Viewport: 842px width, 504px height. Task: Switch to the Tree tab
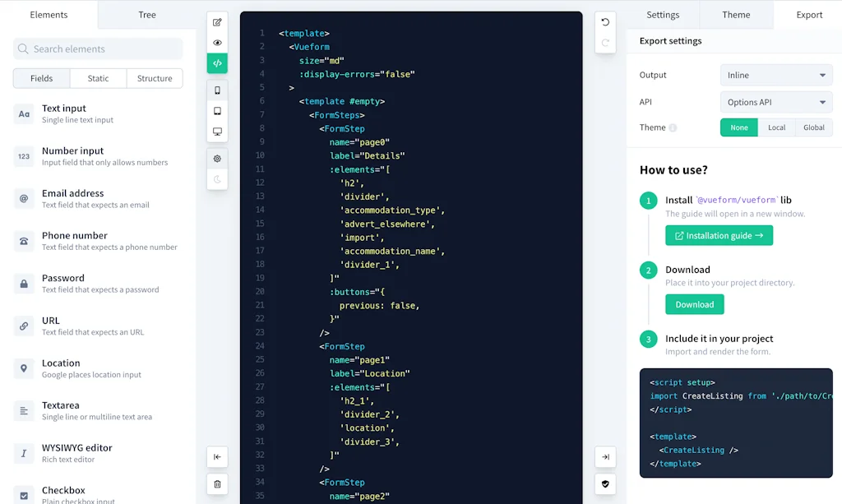pos(146,15)
